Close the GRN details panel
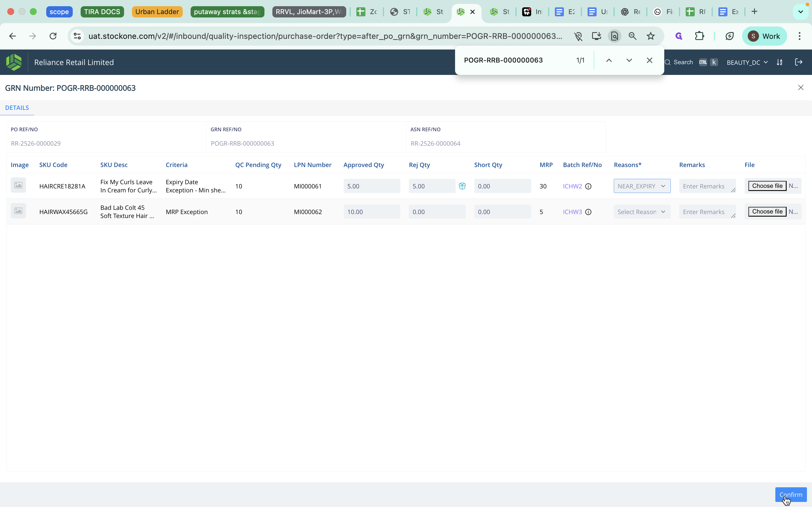812x507 pixels. [801, 88]
